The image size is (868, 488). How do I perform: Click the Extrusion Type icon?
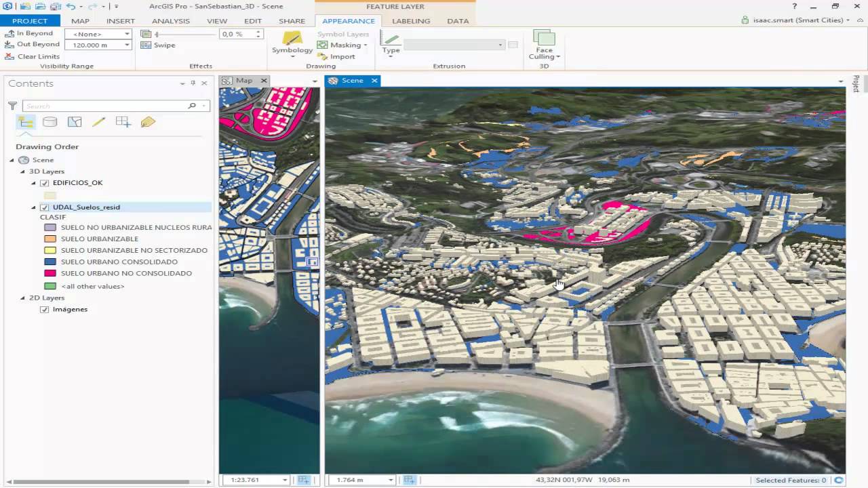391,43
